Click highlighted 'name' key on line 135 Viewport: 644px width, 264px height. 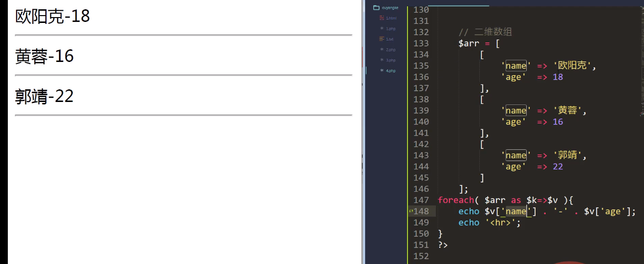(x=516, y=66)
